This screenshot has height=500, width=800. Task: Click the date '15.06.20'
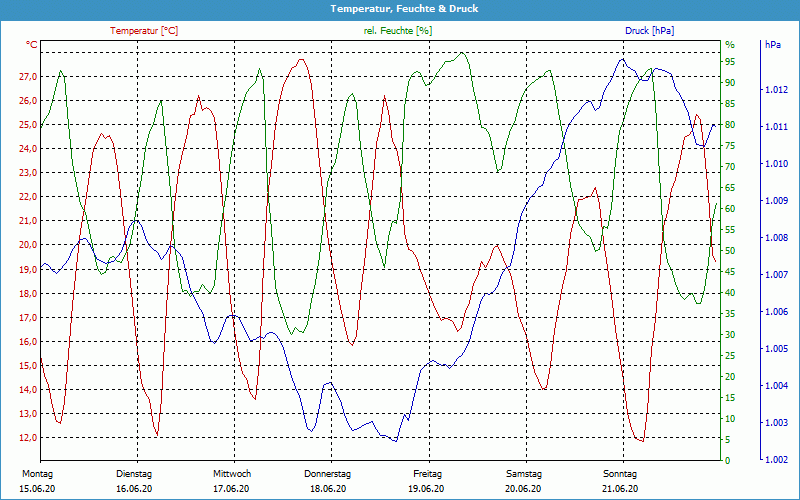click(x=37, y=489)
